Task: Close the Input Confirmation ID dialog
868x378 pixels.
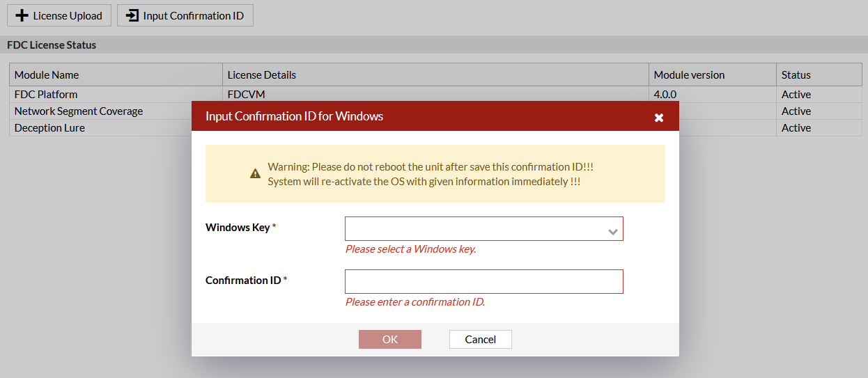Action: click(658, 118)
